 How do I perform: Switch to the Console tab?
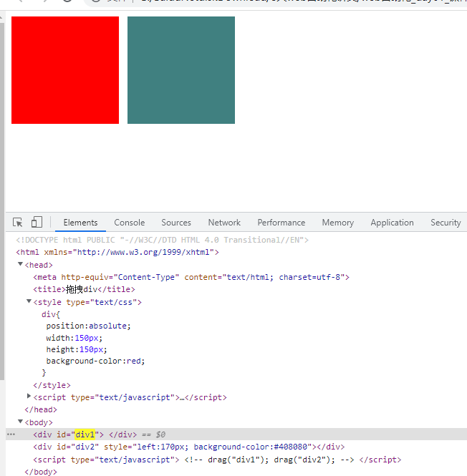point(130,223)
